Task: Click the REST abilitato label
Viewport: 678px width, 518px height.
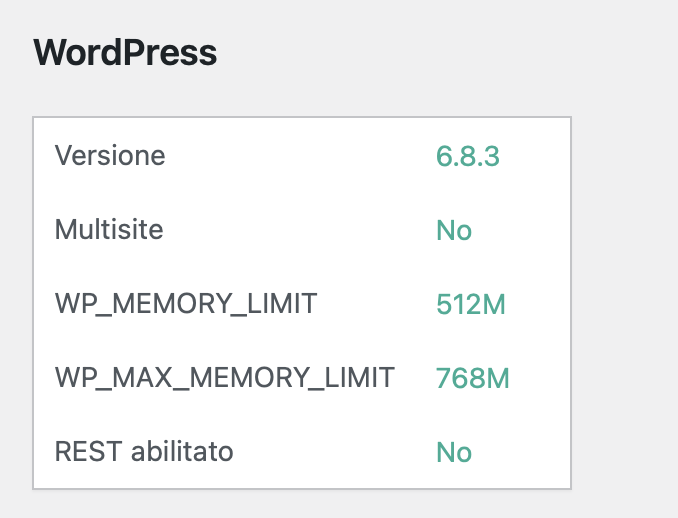Action: coord(144,452)
